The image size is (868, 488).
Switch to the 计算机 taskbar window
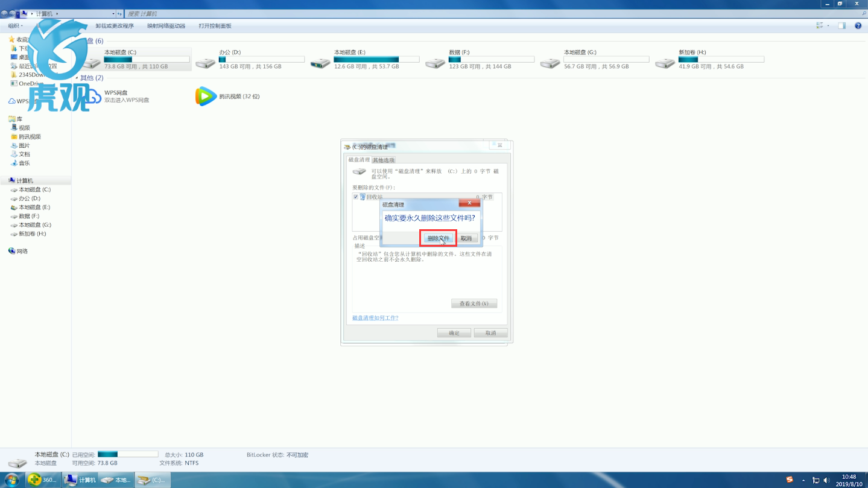(80, 480)
